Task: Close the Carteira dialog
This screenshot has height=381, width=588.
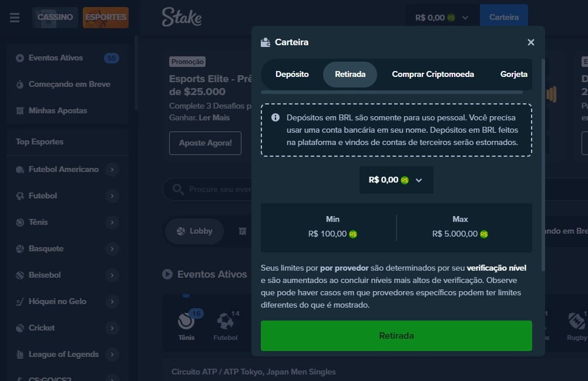Action: 530,42
